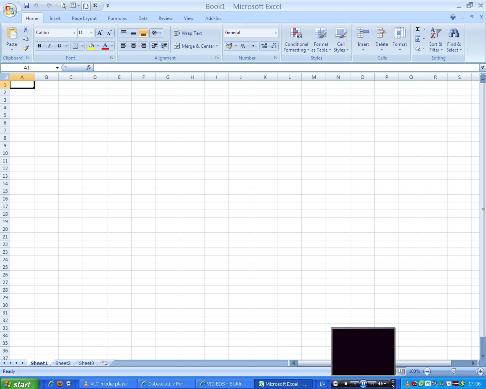
Task: Click the Merge & Center button
Action: coord(196,46)
